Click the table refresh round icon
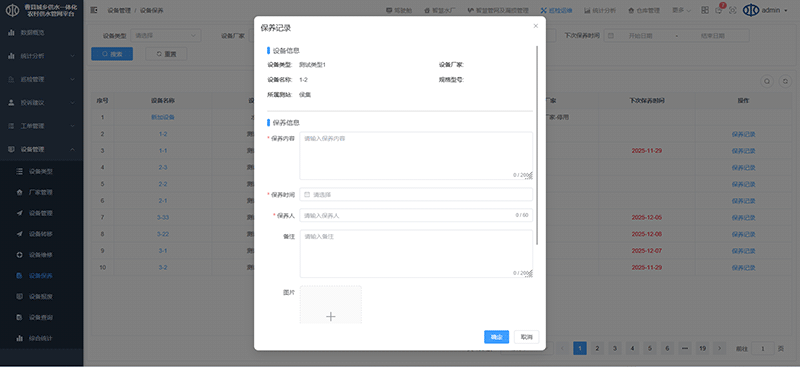Screen dimensions: 800x367 coord(786,81)
